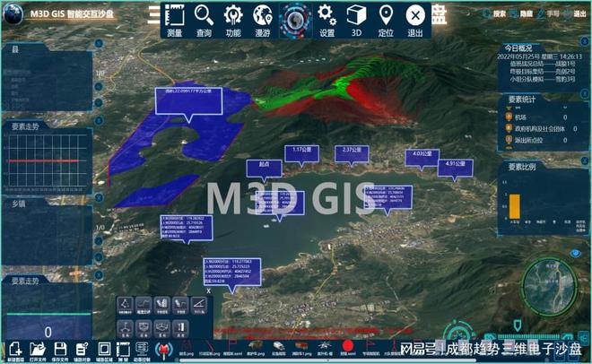Click 保存文件 (Save File) in bottom toolbar

point(59,350)
